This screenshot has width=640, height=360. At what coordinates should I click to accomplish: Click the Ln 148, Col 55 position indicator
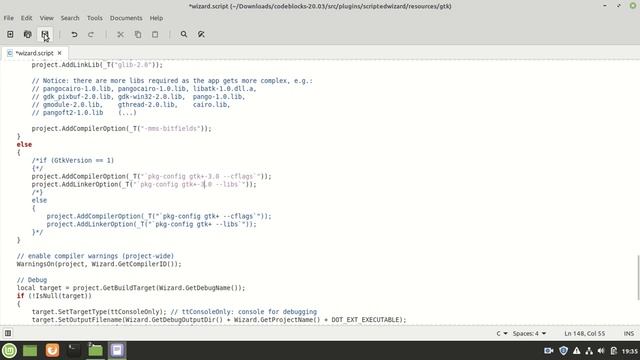tap(584, 333)
